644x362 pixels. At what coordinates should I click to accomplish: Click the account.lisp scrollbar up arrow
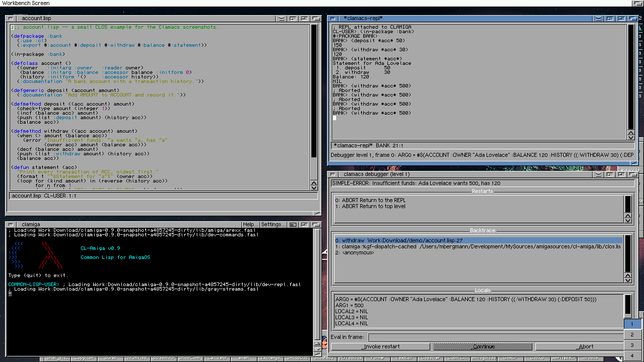pos(314,183)
